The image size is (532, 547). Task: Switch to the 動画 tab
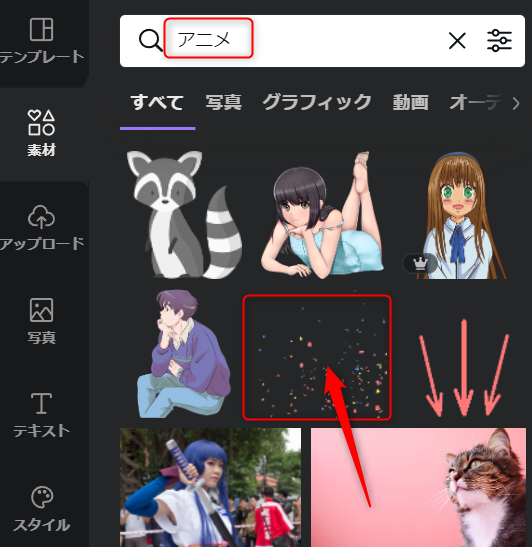tap(411, 102)
